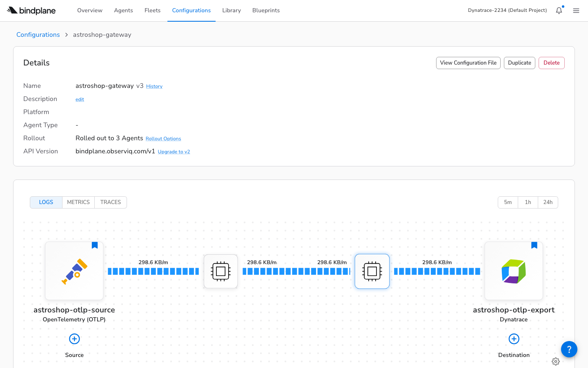
Task: Open View Configuration File
Action: click(468, 63)
